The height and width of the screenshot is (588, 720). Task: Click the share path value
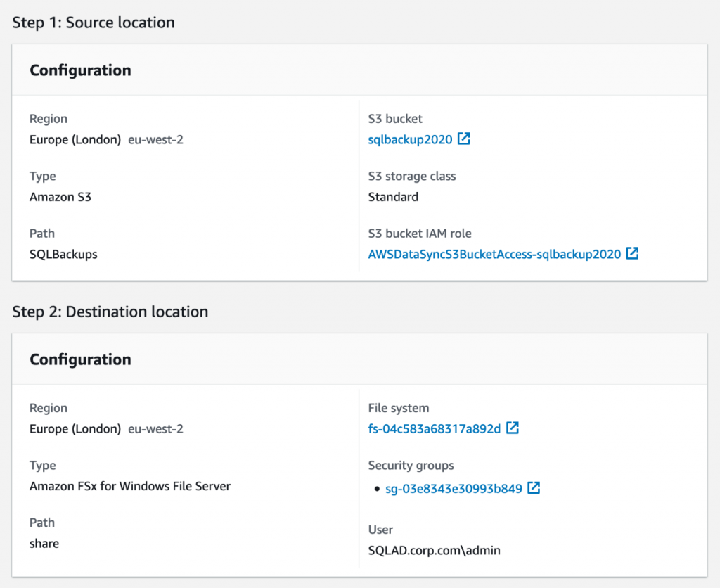coord(44,543)
